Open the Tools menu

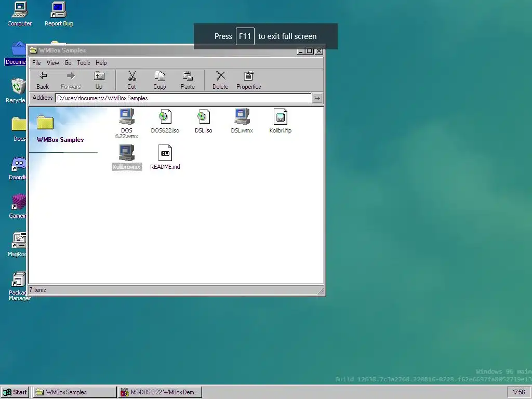[84, 63]
